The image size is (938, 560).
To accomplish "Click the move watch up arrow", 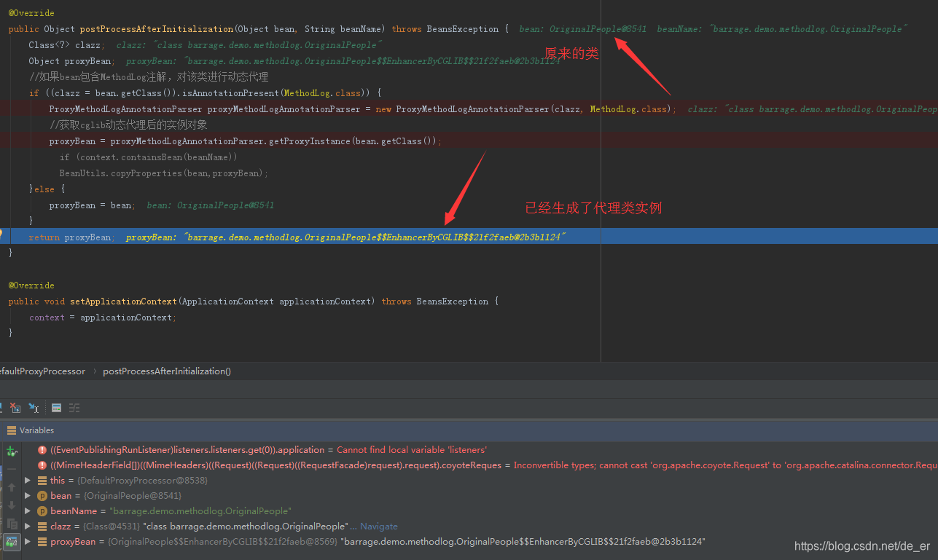I will pyautogui.click(x=12, y=487).
